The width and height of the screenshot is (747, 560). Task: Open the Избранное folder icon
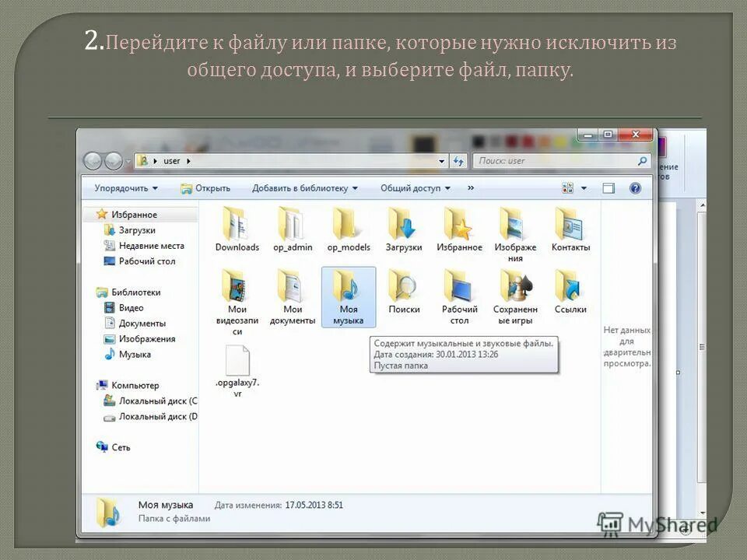point(460,227)
